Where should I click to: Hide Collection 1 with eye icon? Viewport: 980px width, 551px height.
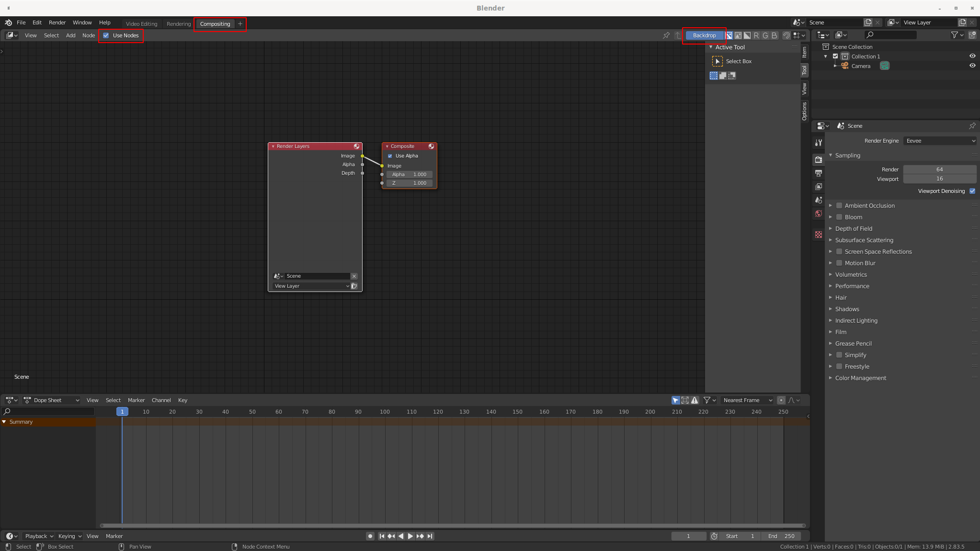coord(972,56)
